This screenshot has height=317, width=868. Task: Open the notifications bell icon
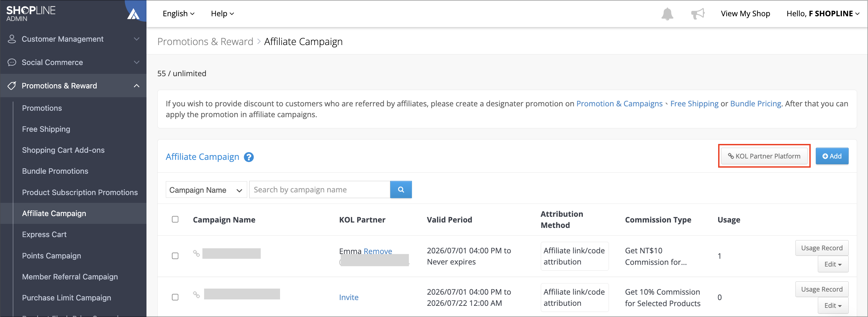pyautogui.click(x=667, y=14)
